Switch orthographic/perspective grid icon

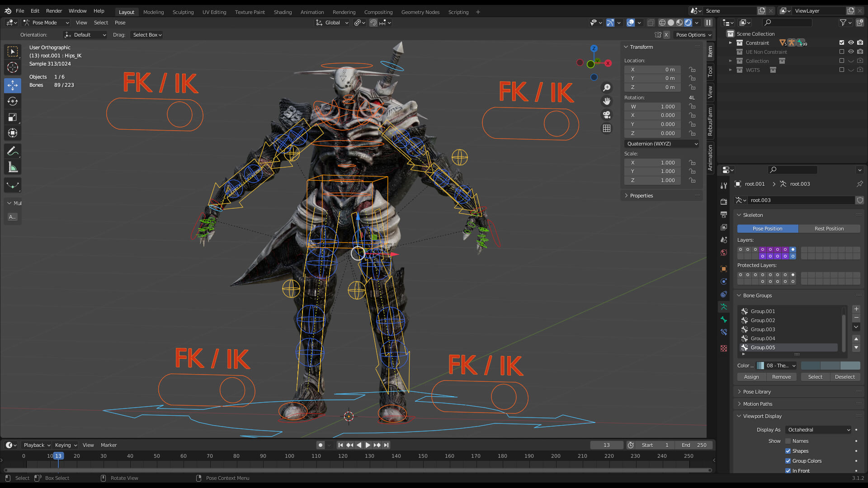(607, 128)
